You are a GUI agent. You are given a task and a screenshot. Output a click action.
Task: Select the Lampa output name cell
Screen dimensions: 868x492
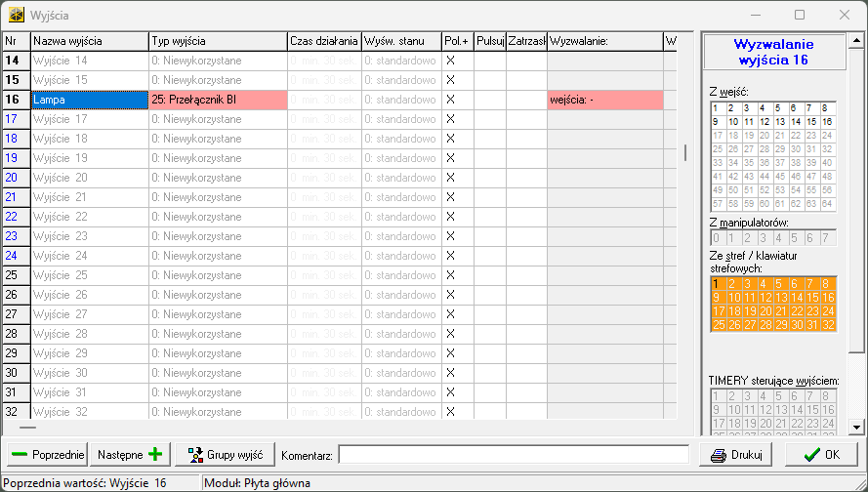coord(89,100)
